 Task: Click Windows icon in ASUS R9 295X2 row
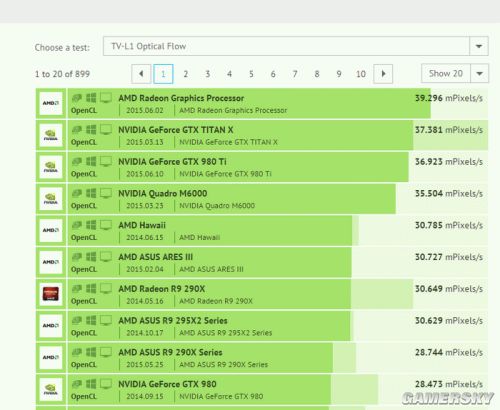[x=91, y=320]
